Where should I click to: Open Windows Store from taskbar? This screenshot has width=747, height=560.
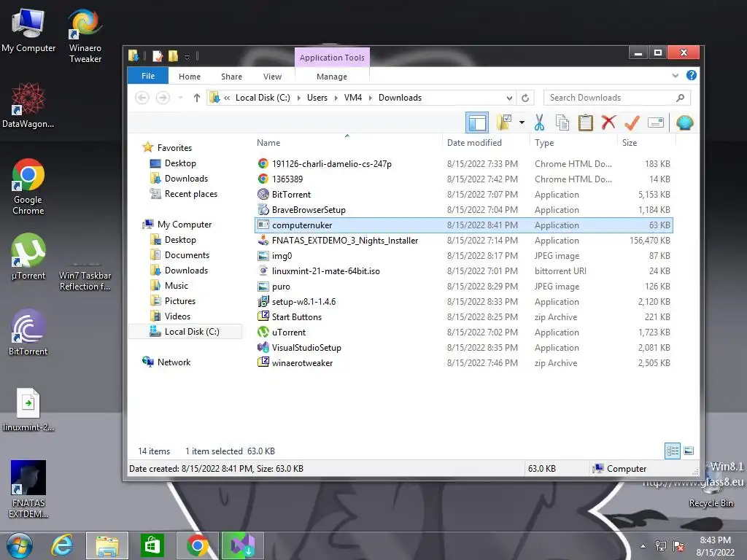152,545
